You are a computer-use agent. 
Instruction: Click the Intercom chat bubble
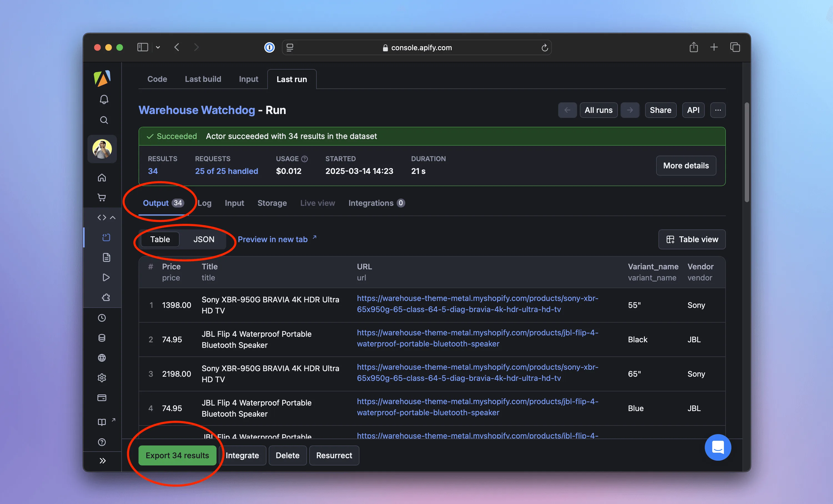coord(718,448)
